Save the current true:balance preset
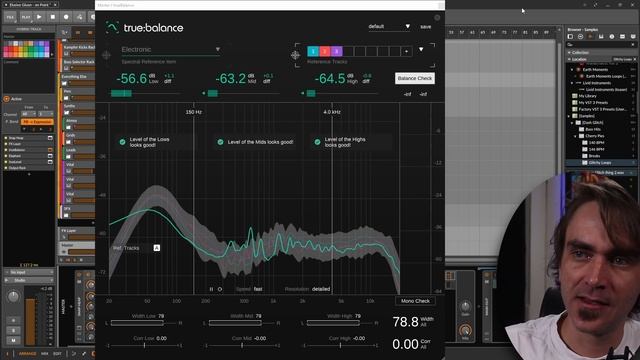 pyautogui.click(x=426, y=27)
